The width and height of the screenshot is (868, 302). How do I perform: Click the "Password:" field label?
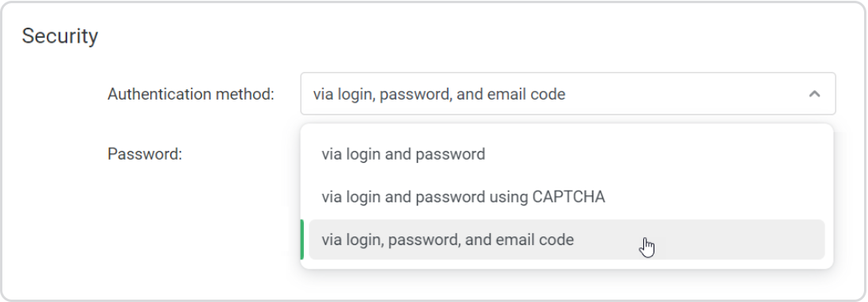click(x=145, y=153)
